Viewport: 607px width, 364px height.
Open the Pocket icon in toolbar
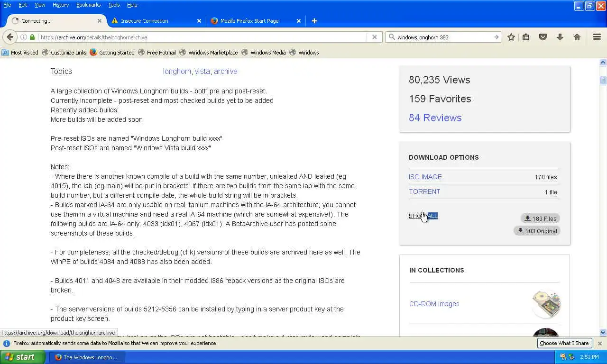click(543, 37)
